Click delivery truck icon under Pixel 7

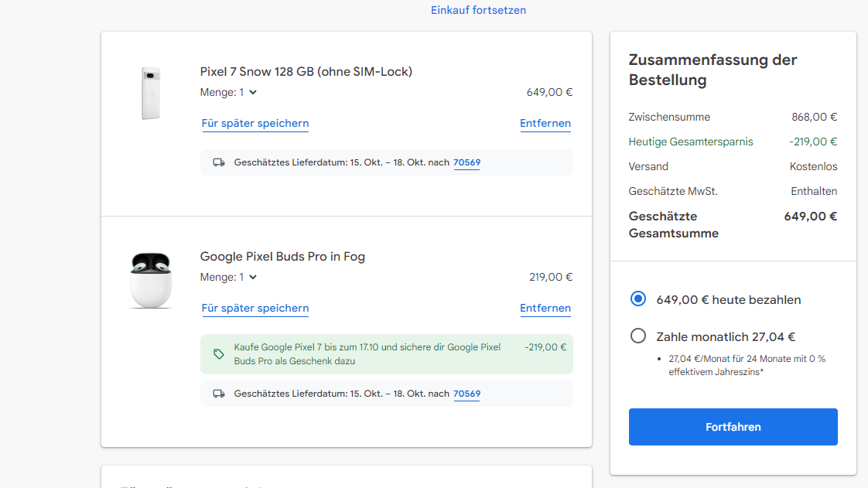click(219, 162)
